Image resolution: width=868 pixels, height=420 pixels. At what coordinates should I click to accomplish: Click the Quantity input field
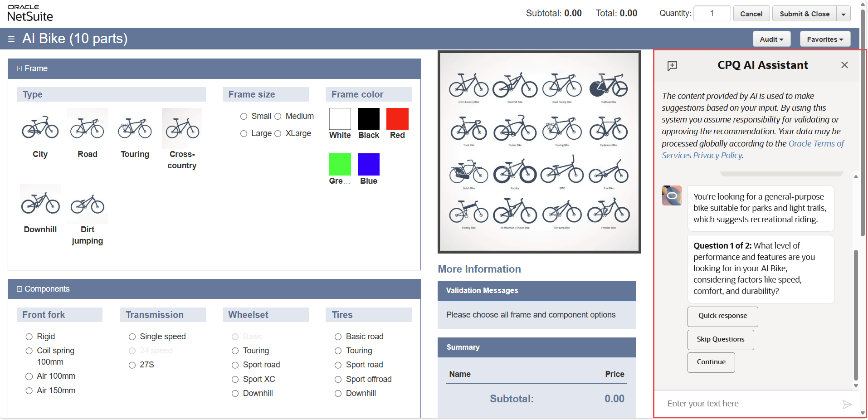[712, 14]
